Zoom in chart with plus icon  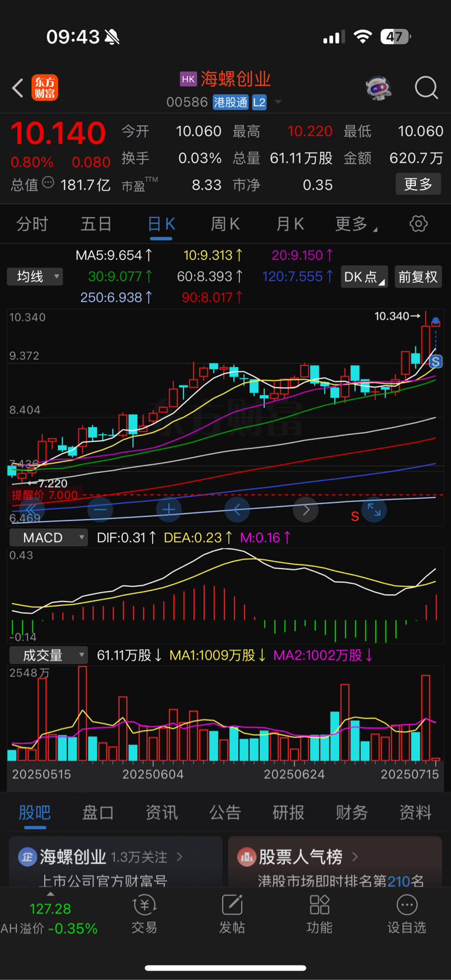pyautogui.click(x=169, y=509)
